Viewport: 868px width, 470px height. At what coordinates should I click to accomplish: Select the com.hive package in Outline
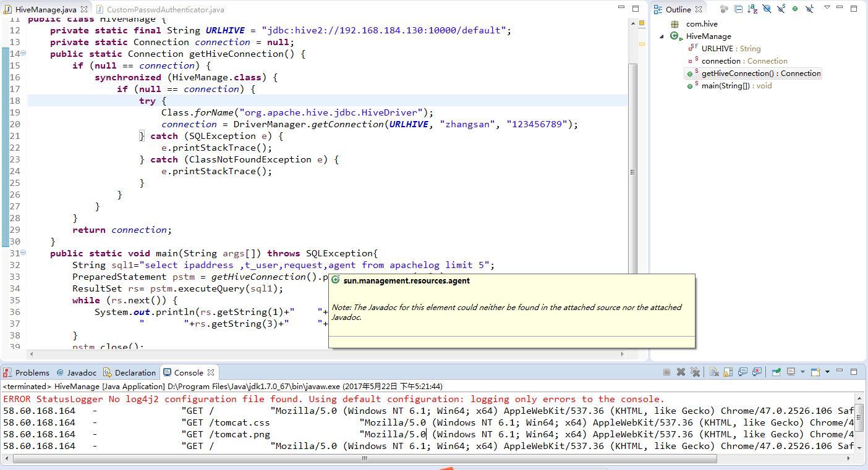point(702,24)
